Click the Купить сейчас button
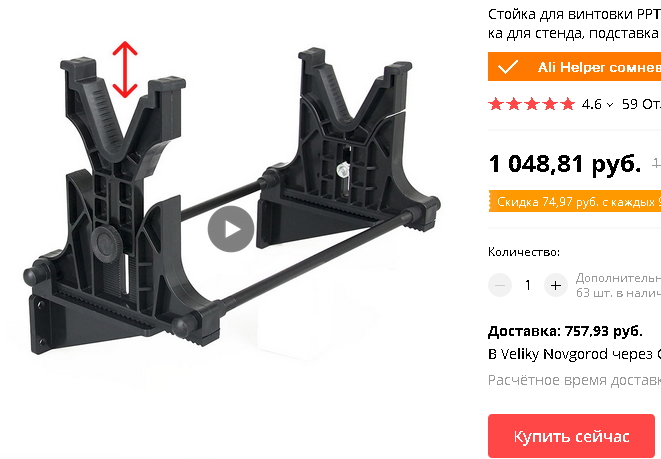Image resolution: width=661 pixels, height=459 pixels. [571, 436]
